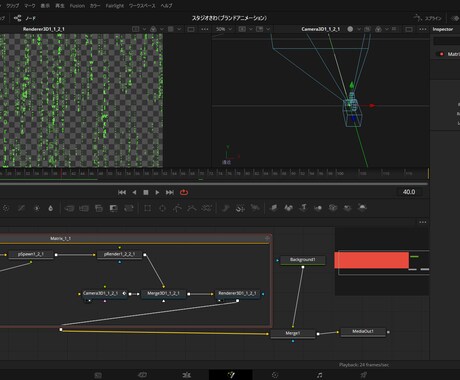460x380 pixels.
Task: Add a Brightness Contrast node from toolbar
Action: click(37, 208)
